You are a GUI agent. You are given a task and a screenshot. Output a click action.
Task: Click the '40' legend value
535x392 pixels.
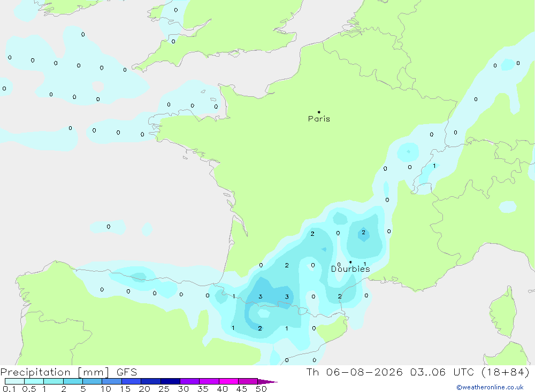(222, 389)
